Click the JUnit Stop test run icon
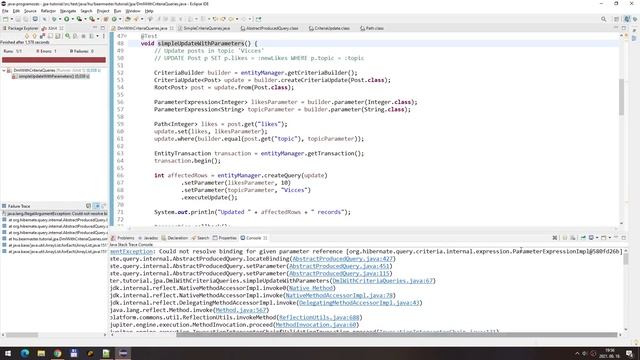This screenshot has width=640, height=360. coord(83,36)
